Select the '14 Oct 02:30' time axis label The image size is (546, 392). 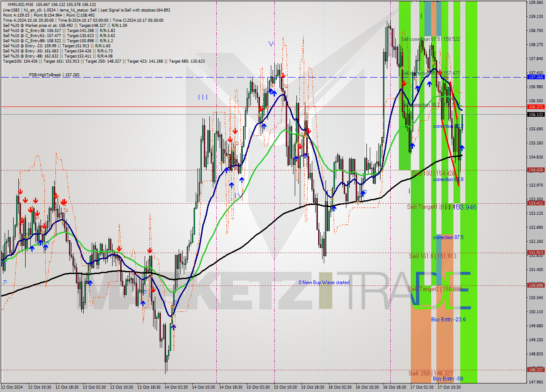(176, 387)
